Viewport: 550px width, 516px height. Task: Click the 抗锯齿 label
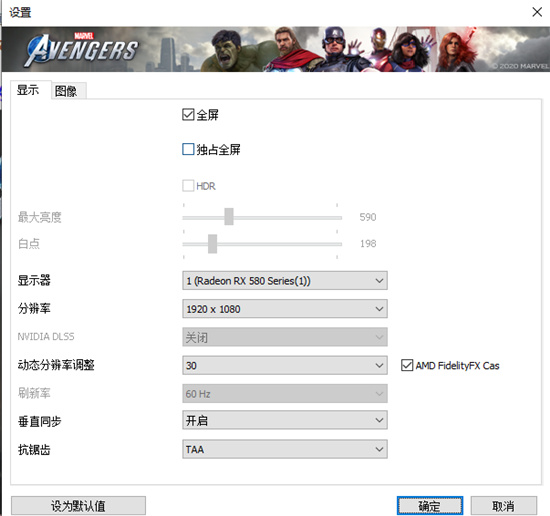(x=34, y=450)
